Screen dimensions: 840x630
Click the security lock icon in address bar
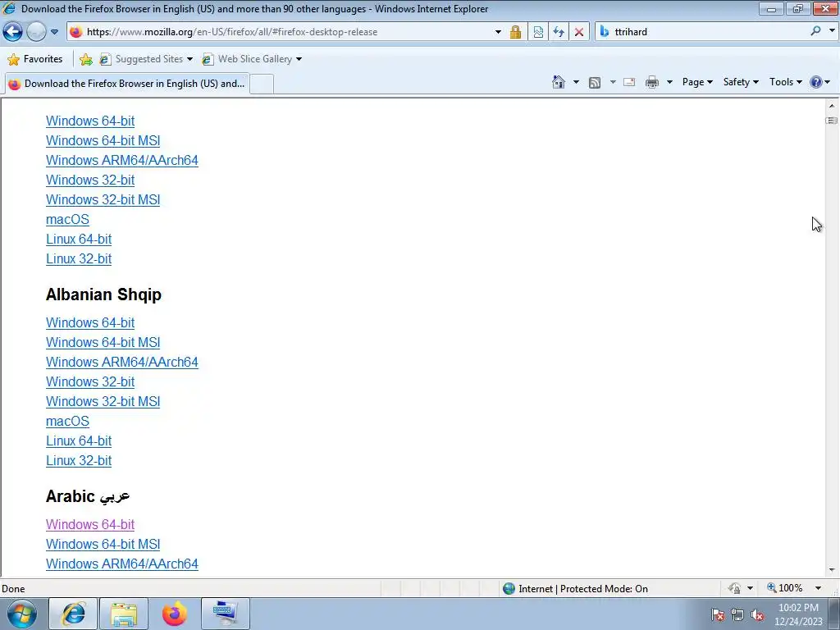tap(515, 32)
